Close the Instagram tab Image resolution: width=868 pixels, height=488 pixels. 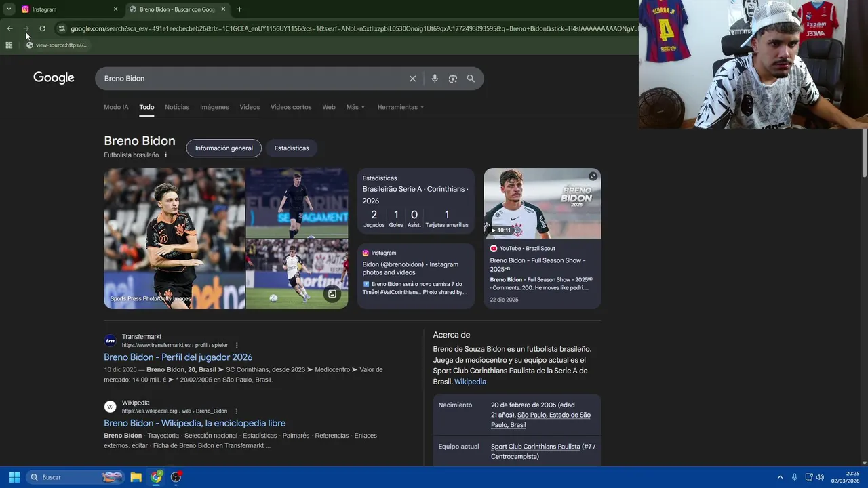tap(115, 9)
